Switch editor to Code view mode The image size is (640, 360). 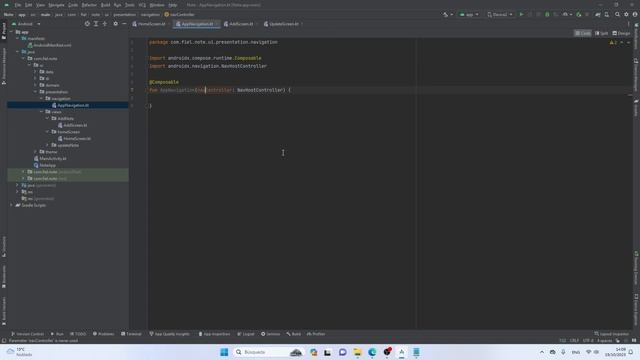tap(582, 33)
